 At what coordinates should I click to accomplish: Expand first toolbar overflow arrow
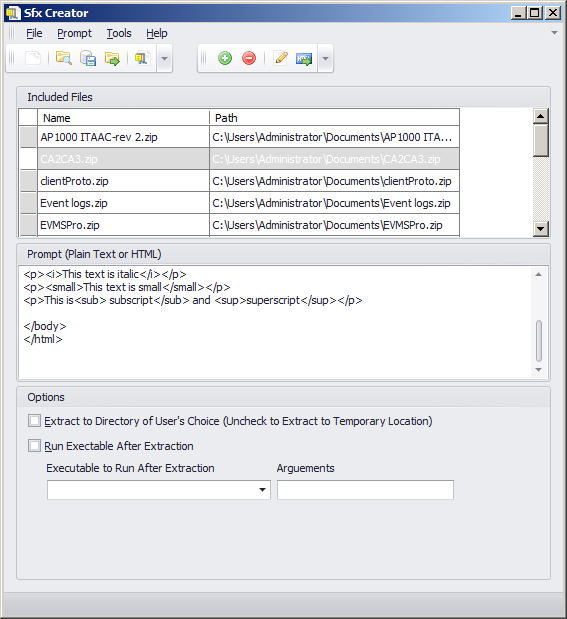(x=165, y=58)
